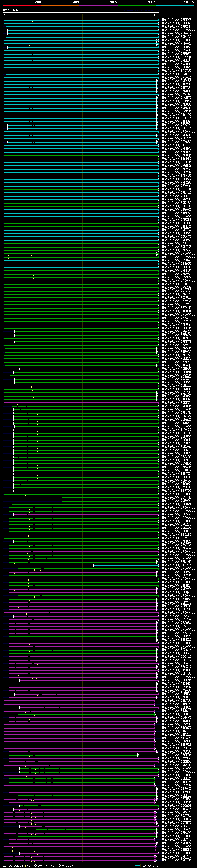
Task: Select the UniRef100_C4JKF1 hit
Action: tap(177, 423)
